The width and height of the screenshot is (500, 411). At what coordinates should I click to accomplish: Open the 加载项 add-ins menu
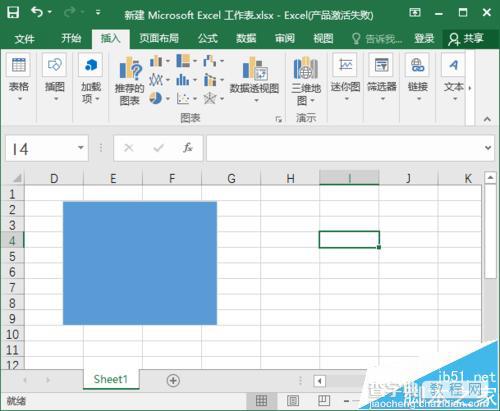click(91, 80)
